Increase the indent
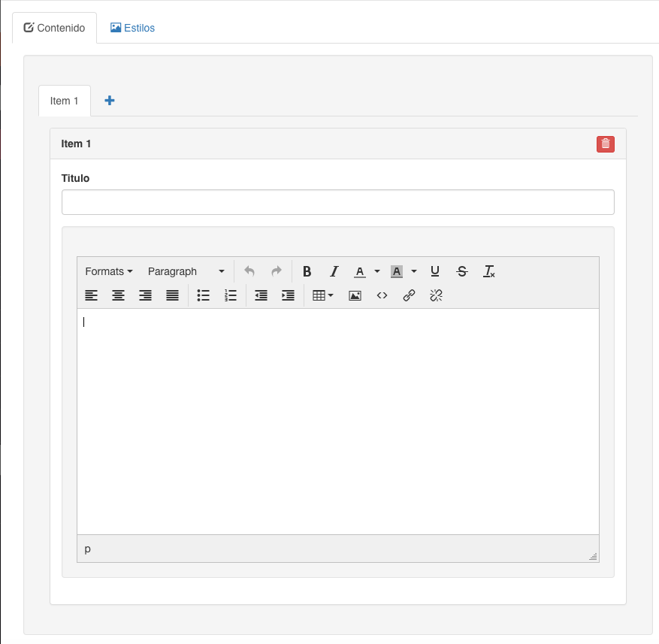The width and height of the screenshot is (659, 644). point(288,295)
